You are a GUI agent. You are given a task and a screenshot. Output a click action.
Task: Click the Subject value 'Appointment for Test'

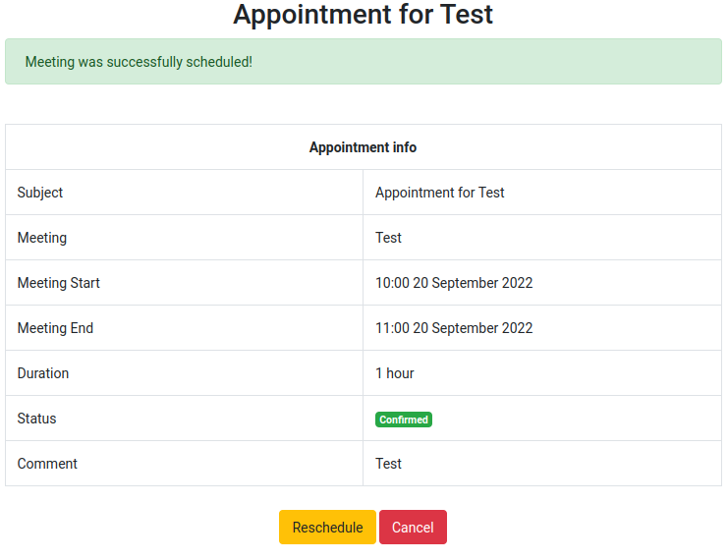pyautogui.click(x=439, y=193)
